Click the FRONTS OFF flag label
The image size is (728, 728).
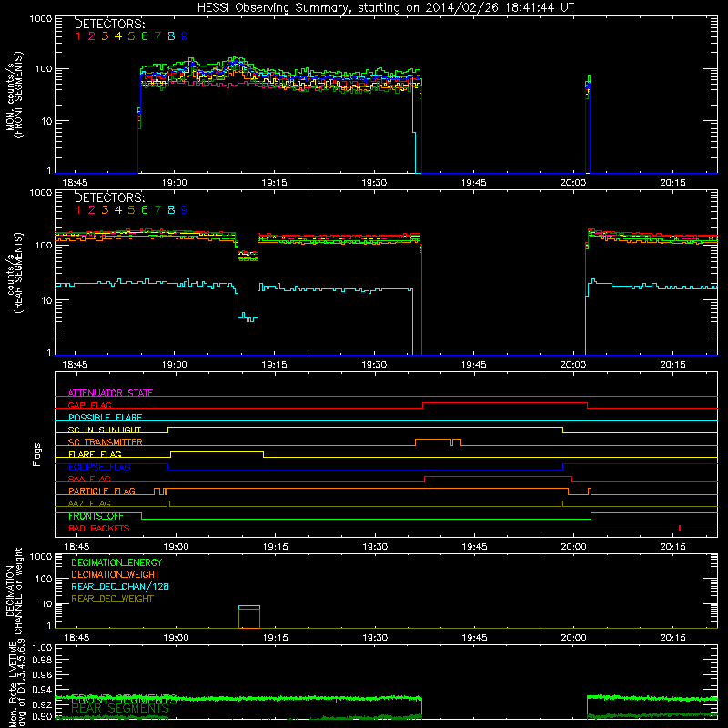(x=96, y=516)
